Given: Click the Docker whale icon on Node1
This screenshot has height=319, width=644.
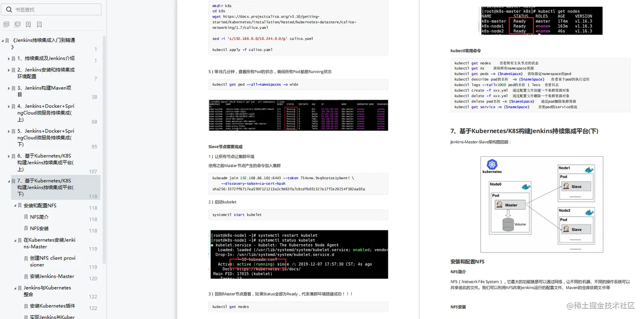Looking at the screenshot, I should click(x=589, y=170).
